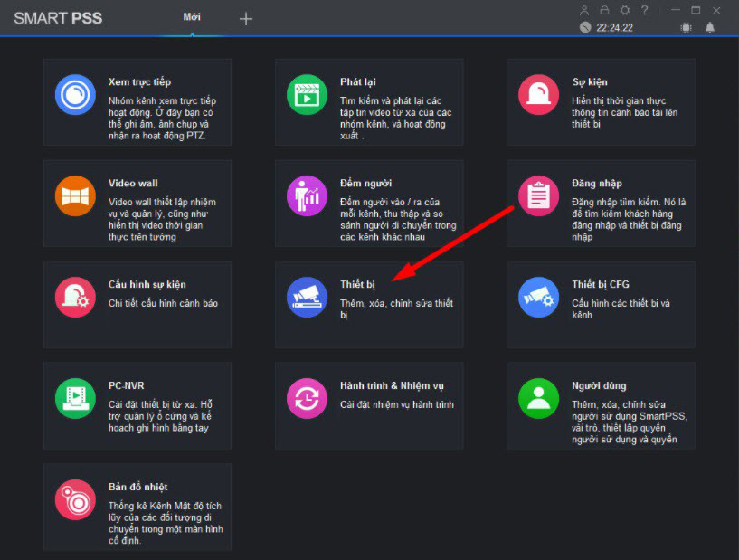This screenshot has height=560, width=739.
Task: Click the Người dùng user icon
Action: pos(538,398)
